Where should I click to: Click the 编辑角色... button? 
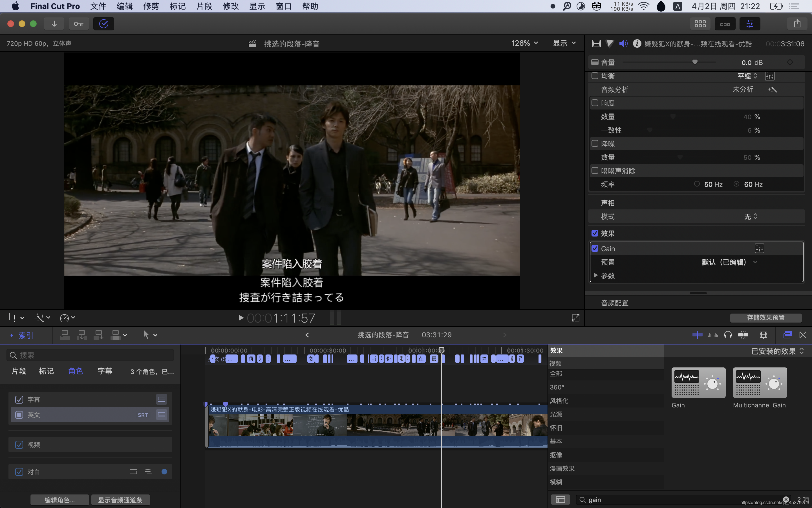tap(60, 500)
